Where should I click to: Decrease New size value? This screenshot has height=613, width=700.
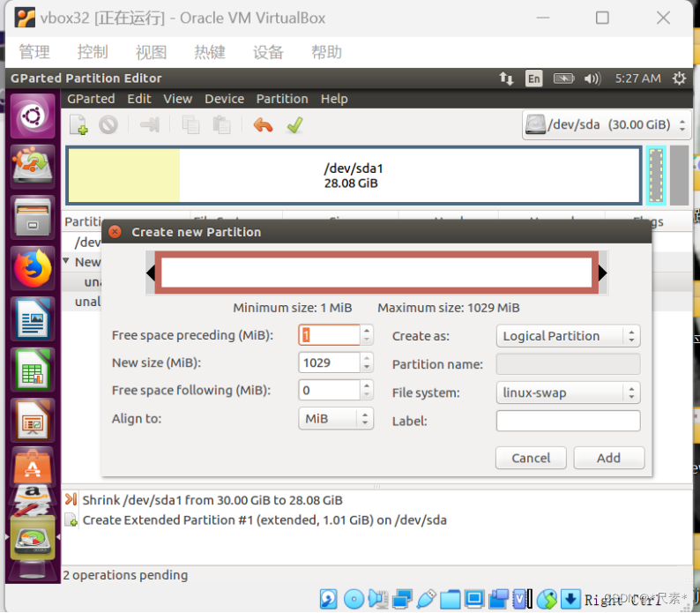[x=367, y=367]
